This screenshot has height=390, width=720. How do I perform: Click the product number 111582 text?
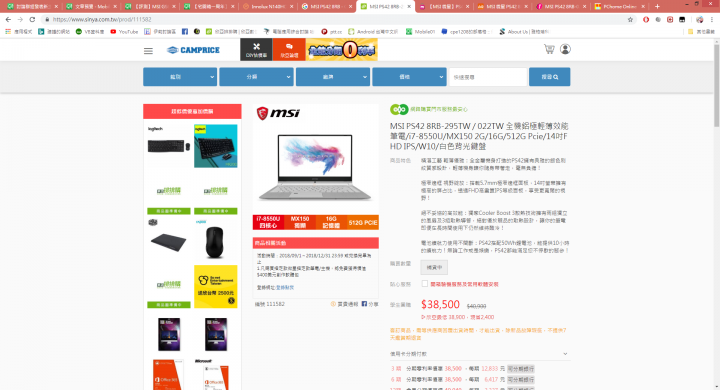tap(270, 304)
